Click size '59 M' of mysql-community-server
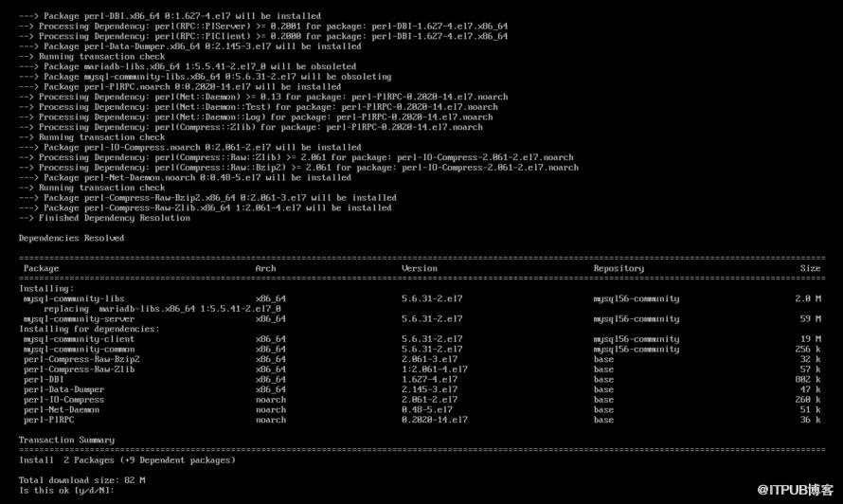The height and width of the screenshot is (504, 843). point(810,319)
